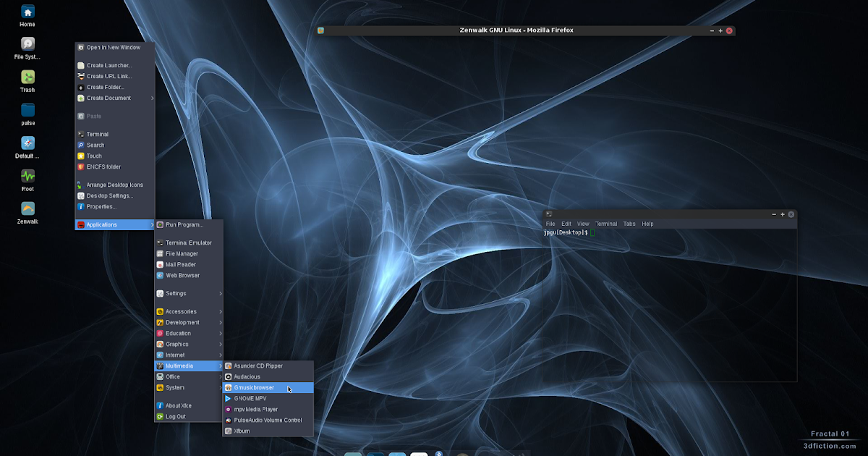Click the Bluetooth icon in the dock
The image size is (868, 456).
click(x=439, y=452)
